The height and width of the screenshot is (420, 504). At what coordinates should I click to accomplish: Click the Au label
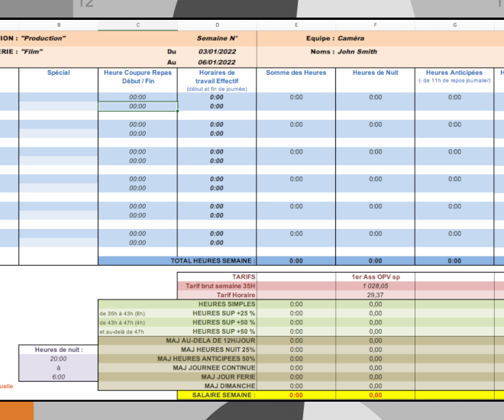click(172, 63)
